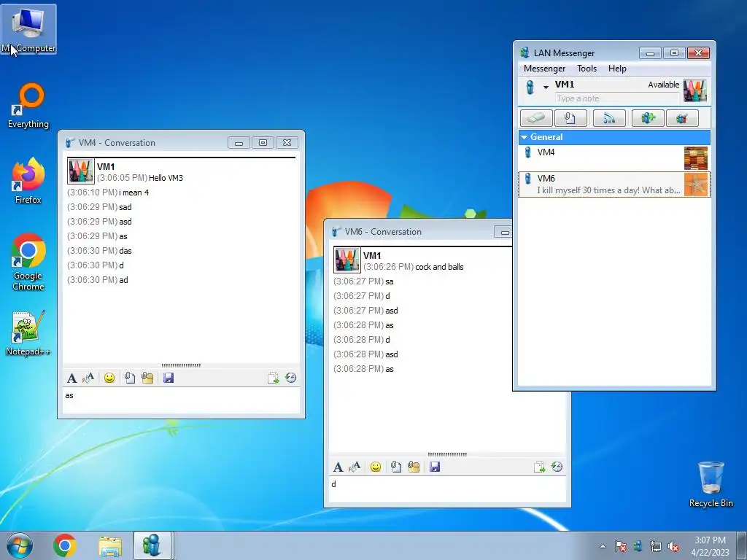The height and width of the screenshot is (560, 747).
Task: Click the 'sa' message in VM6 conversation
Action: 390,282
